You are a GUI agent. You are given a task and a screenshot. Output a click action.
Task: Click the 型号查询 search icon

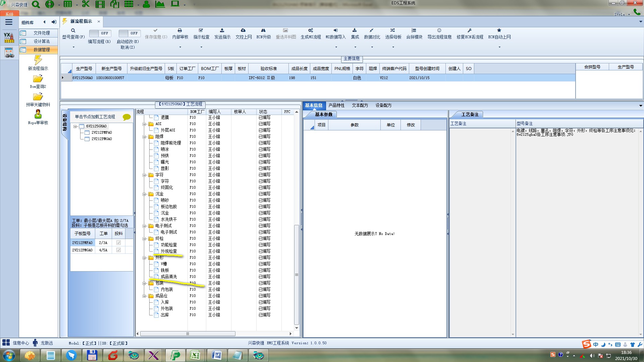pyautogui.click(x=73, y=31)
